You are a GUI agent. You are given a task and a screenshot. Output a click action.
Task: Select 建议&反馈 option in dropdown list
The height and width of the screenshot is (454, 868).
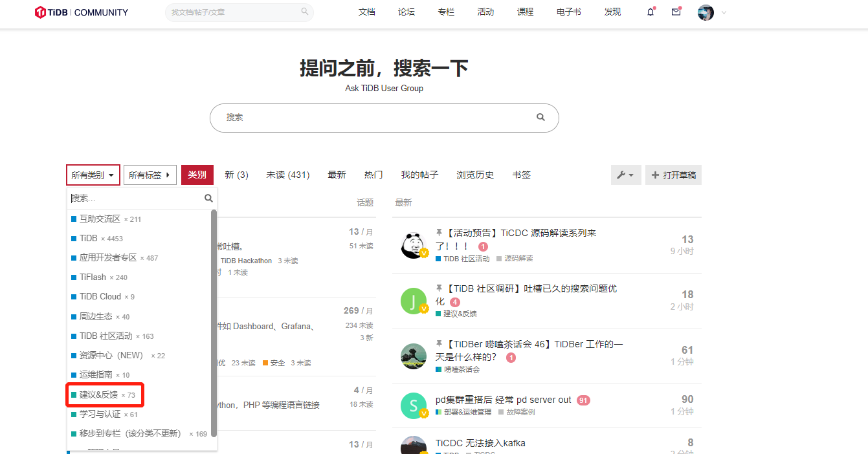tap(139, 395)
